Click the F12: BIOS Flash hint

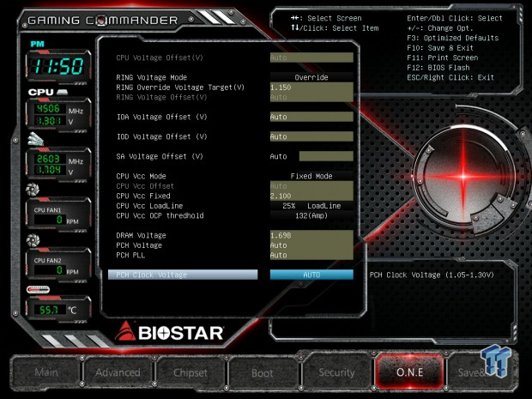pos(438,68)
